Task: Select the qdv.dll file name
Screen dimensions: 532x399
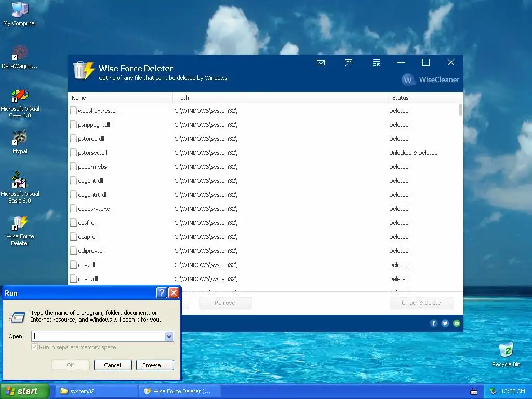Action: 87,265
